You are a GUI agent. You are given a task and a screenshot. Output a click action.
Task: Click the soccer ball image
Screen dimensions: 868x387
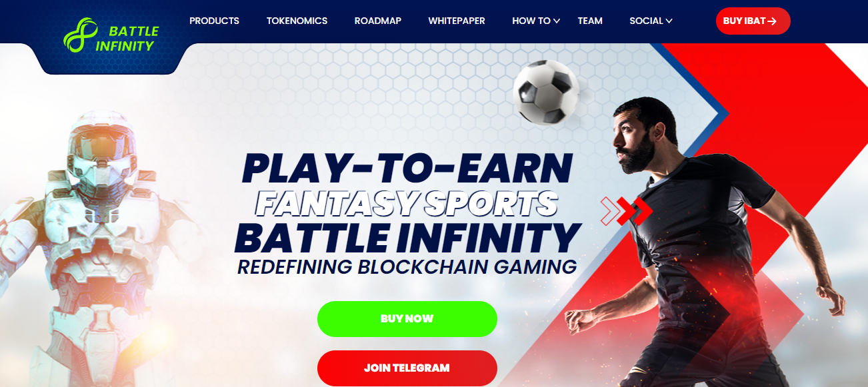coord(546,93)
